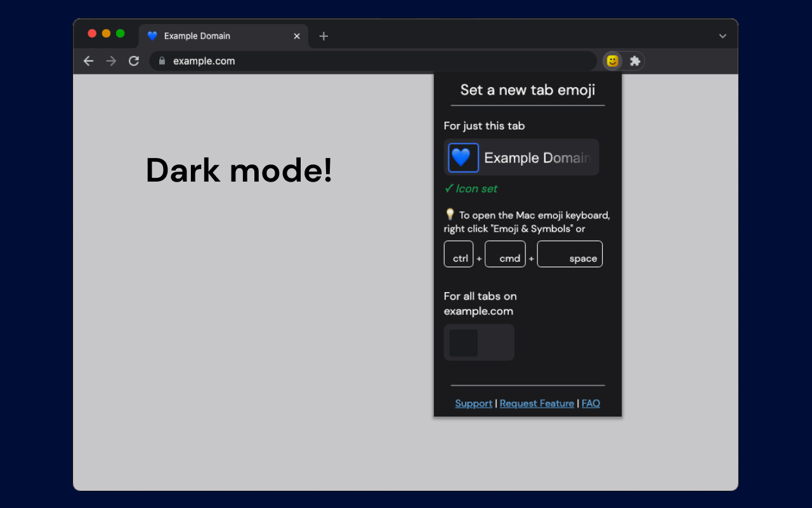The image size is (812, 508).
Task: Click the lock icon in the address bar
Action: coord(162,61)
